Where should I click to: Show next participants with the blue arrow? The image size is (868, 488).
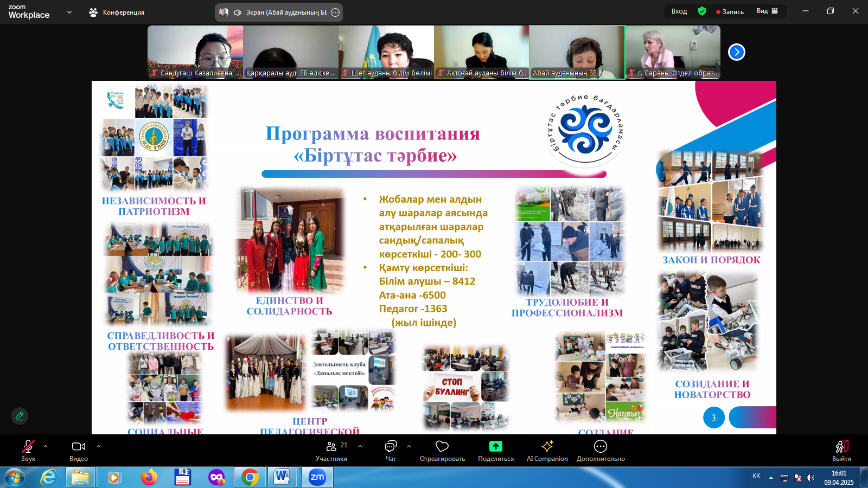pos(736,52)
